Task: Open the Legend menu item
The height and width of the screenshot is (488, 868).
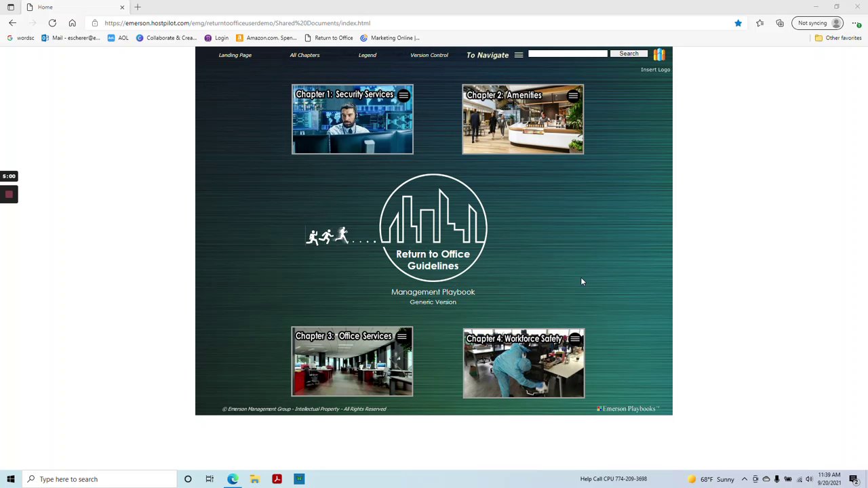Action: [x=367, y=55]
